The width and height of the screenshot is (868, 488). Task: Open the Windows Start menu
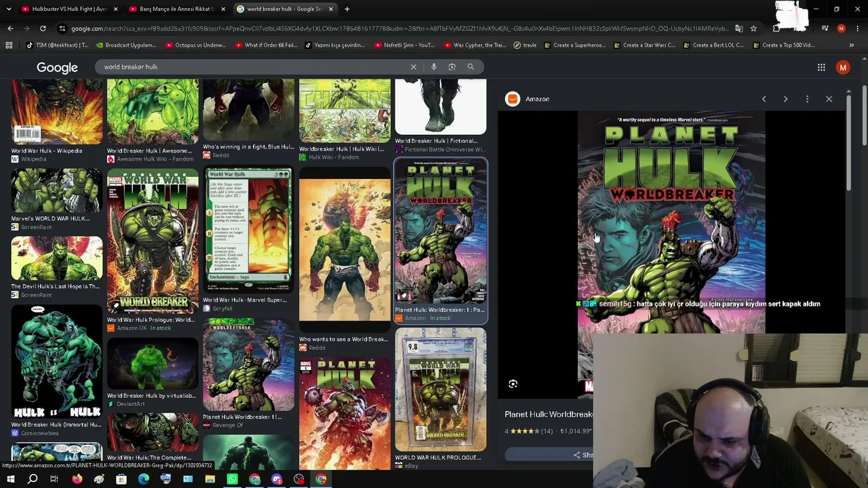(x=10, y=479)
